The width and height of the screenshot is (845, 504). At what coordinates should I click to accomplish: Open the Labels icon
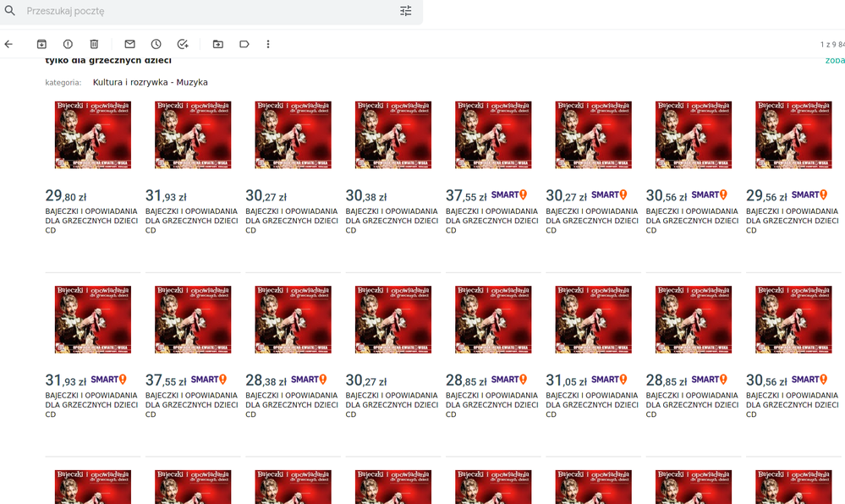click(244, 44)
